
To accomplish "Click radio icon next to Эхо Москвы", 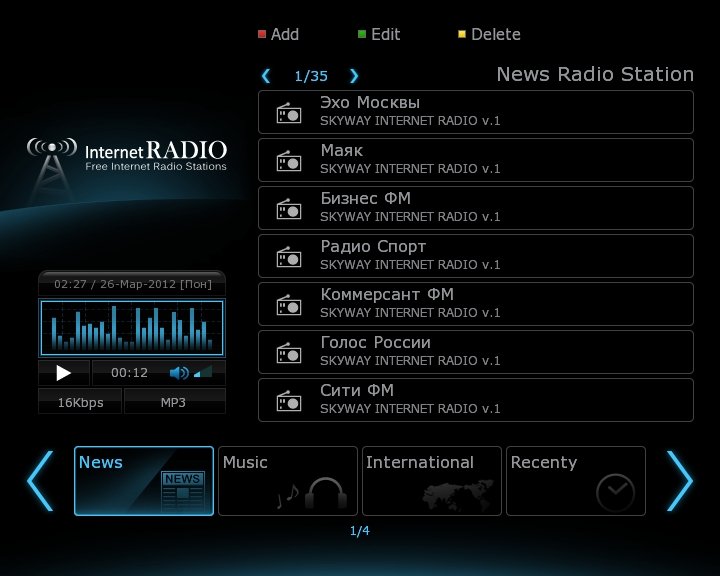I will pos(289,113).
